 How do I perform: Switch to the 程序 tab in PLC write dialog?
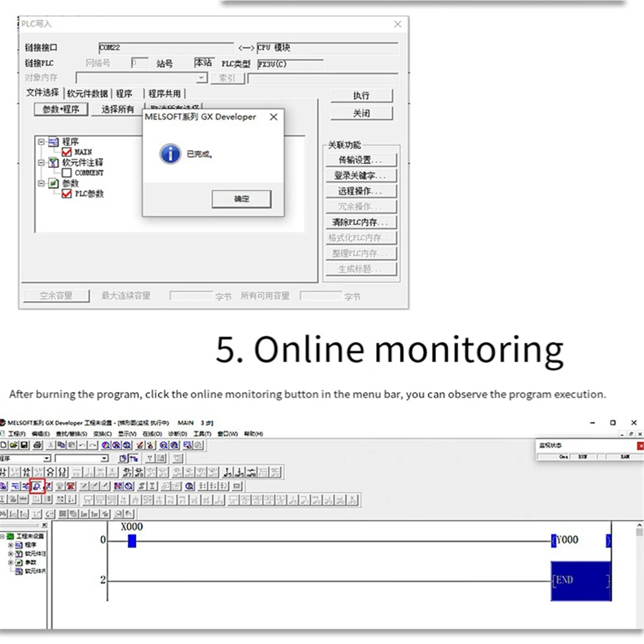click(x=125, y=93)
